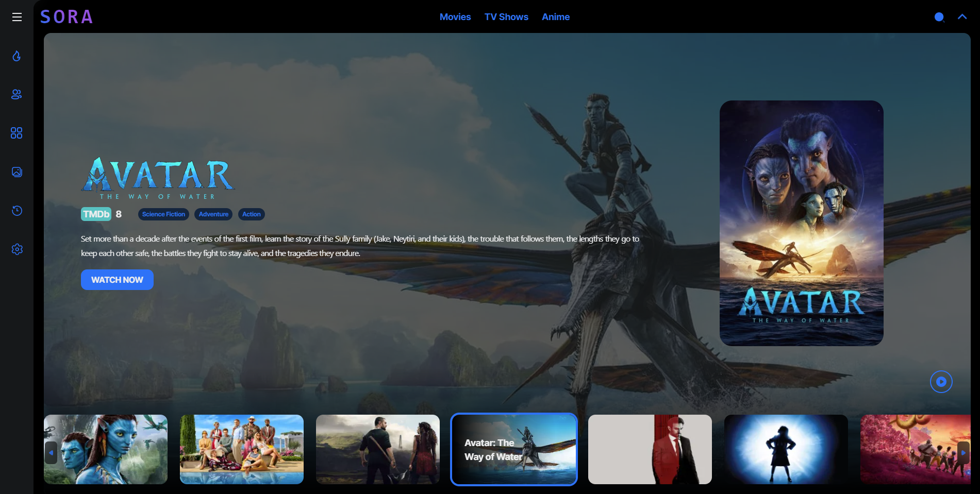The width and height of the screenshot is (980, 494).
Task: Click the carousel previous arrow
Action: [51, 453]
